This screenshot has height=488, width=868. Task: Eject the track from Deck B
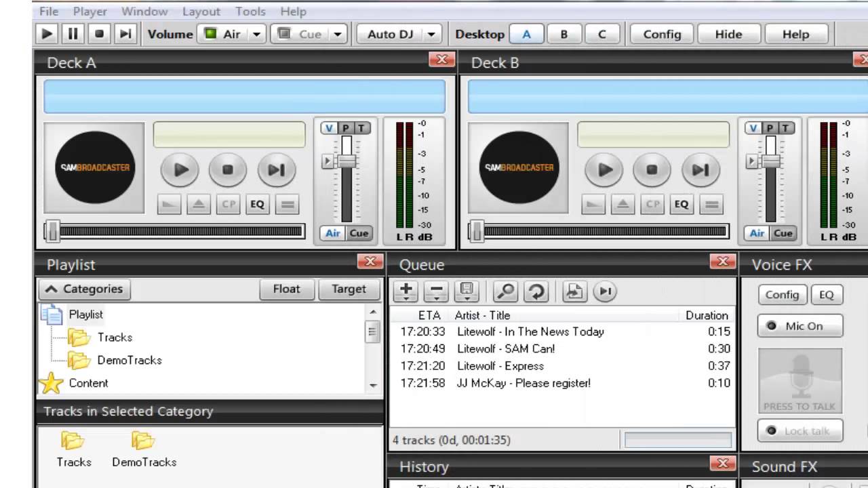623,204
